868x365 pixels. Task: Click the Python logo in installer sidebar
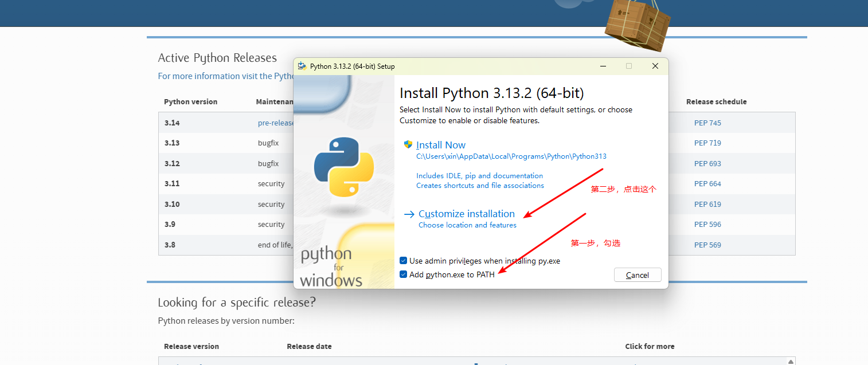tap(344, 167)
